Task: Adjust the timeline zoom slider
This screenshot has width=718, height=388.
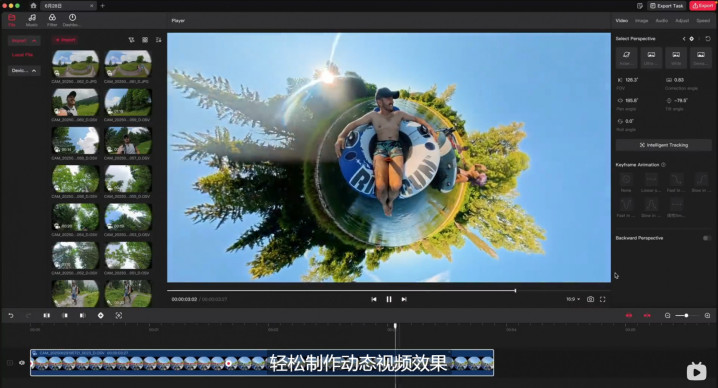Action: 687,316
